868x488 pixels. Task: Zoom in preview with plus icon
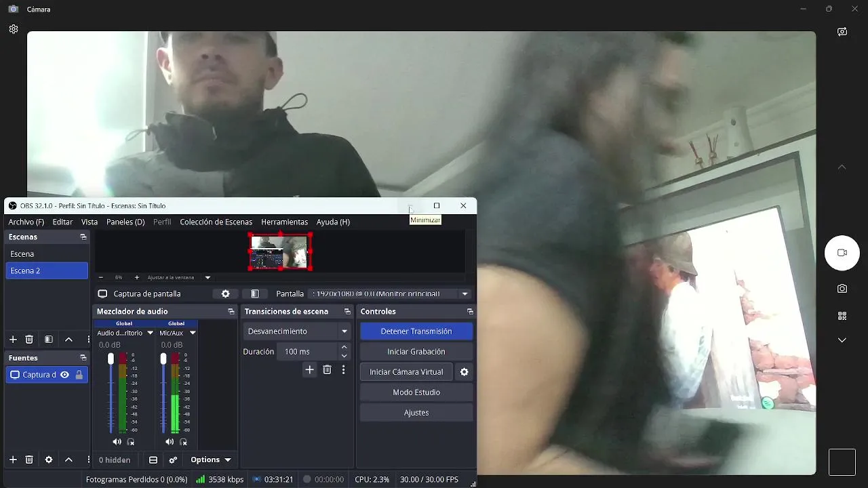pyautogui.click(x=136, y=277)
